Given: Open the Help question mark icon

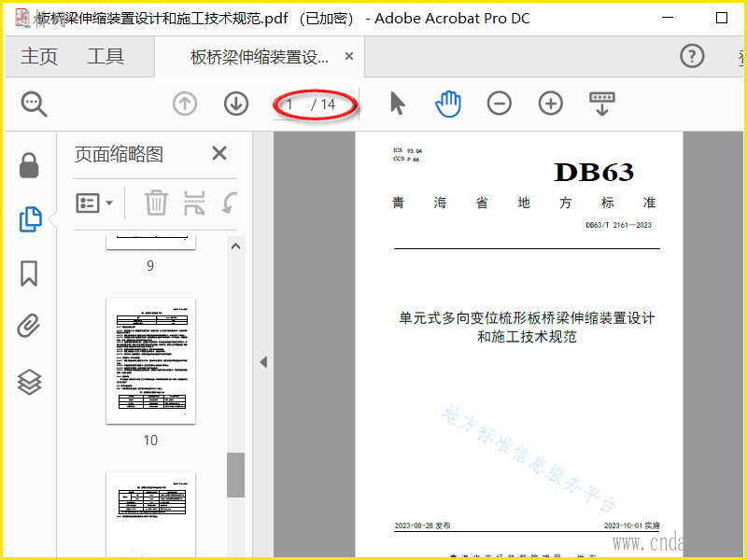Looking at the screenshot, I should tap(692, 56).
